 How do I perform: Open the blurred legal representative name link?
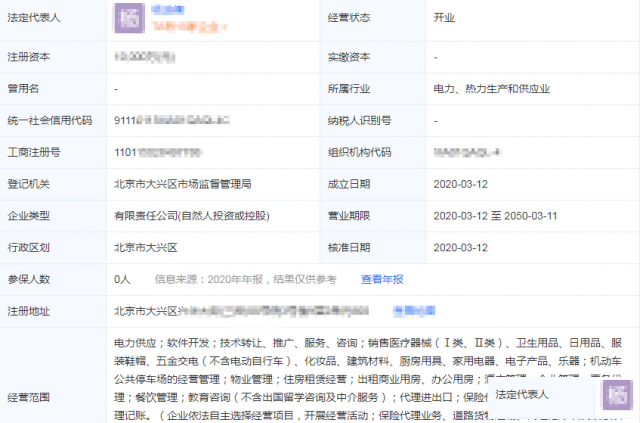[168, 9]
